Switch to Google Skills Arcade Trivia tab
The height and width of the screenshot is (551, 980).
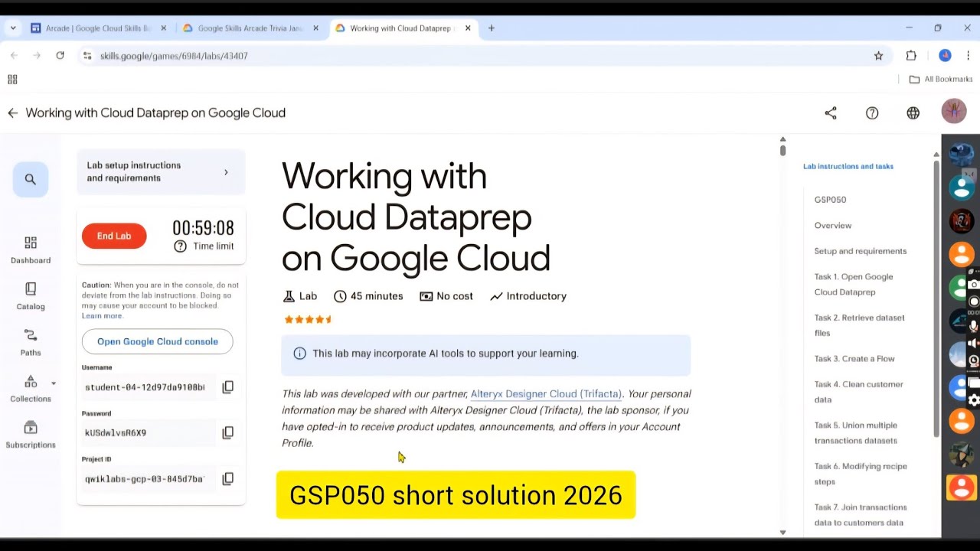(x=250, y=28)
